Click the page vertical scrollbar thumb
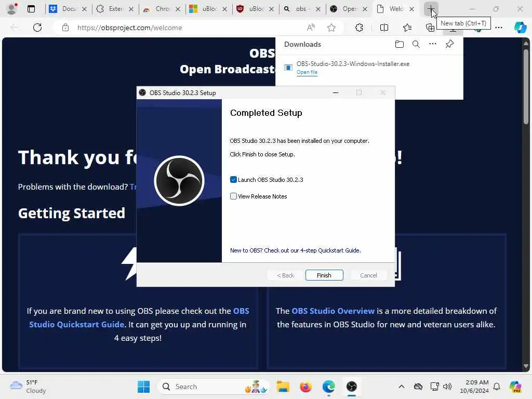The height and width of the screenshot is (399, 532). click(526, 87)
